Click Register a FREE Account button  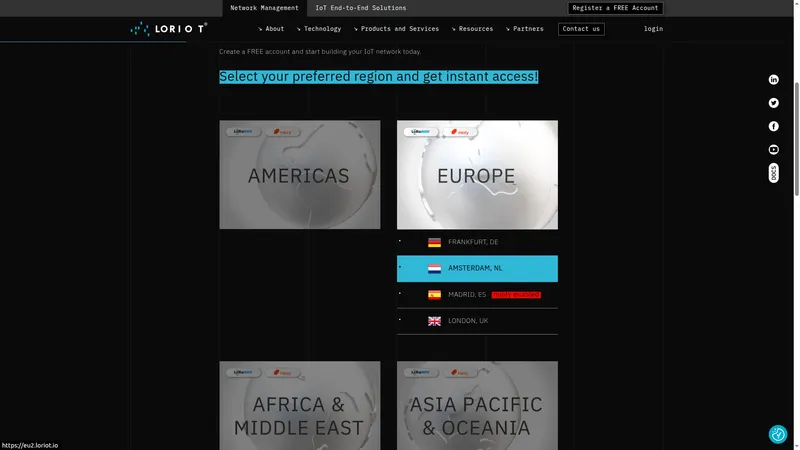point(615,8)
